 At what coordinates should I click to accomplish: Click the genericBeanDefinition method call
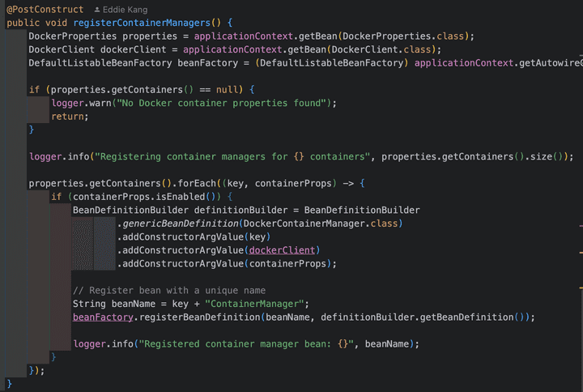point(180,224)
